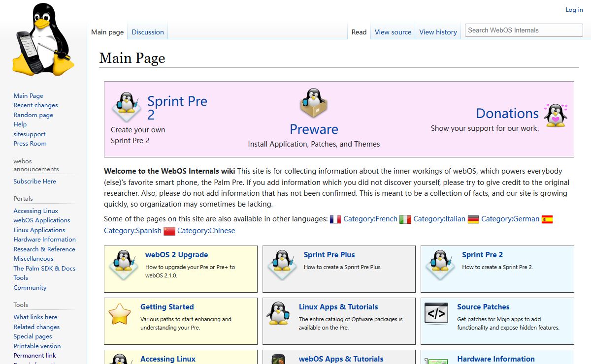Viewport: 591px width, 364px height.
Task: Open the Sprint Pre 2 card title
Action: click(x=482, y=255)
